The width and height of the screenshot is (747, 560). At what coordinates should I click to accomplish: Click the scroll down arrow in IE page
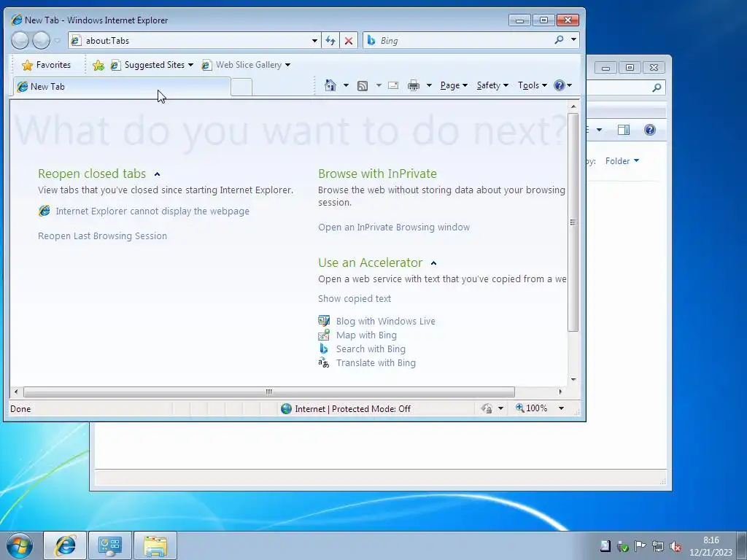573,379
